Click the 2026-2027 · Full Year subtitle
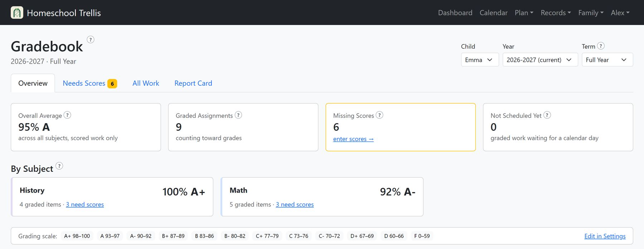 [43, 61]
